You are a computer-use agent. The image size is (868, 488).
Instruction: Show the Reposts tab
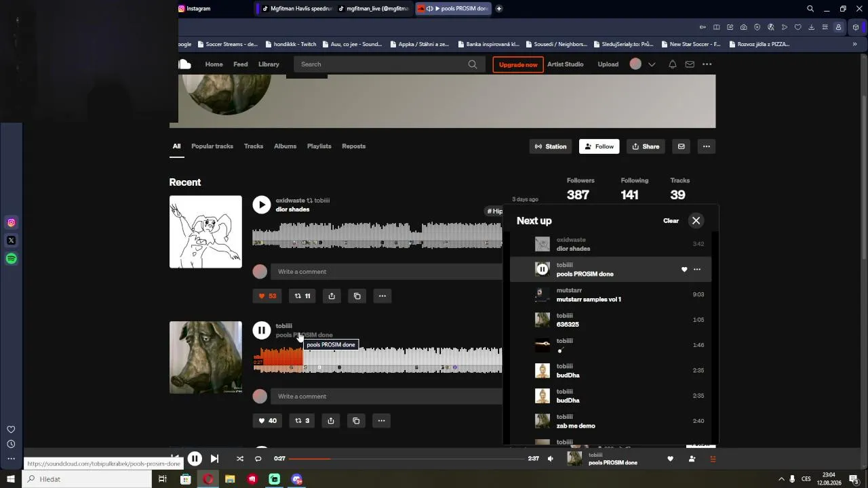click(353, 146)
